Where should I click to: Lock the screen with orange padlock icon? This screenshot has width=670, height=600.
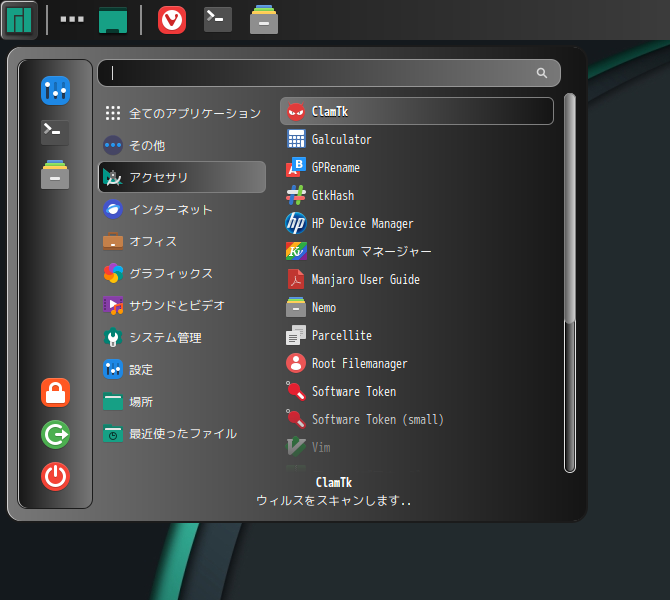tap(56, 392)
